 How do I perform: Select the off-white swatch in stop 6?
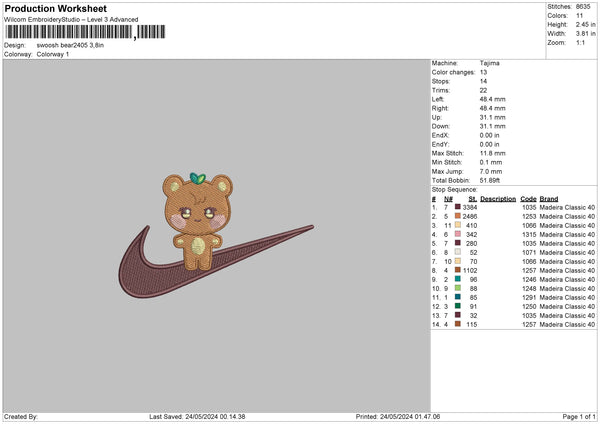457,252
